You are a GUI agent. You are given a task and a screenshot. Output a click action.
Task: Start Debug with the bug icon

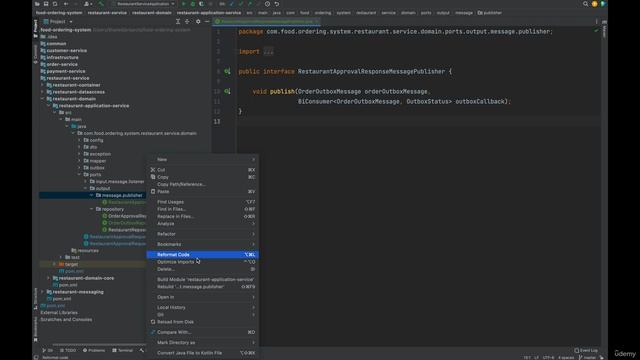pyautogui.click(x=193, y=4)
